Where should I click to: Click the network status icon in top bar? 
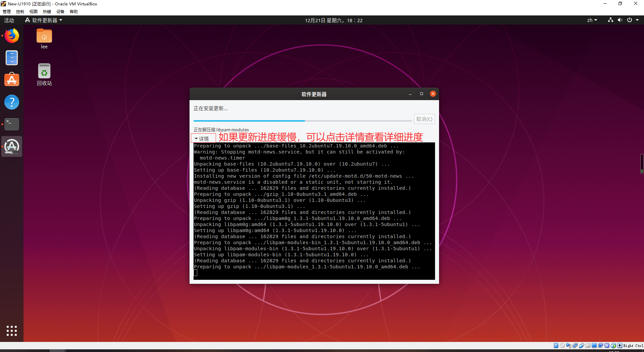[x=610, y=20]
